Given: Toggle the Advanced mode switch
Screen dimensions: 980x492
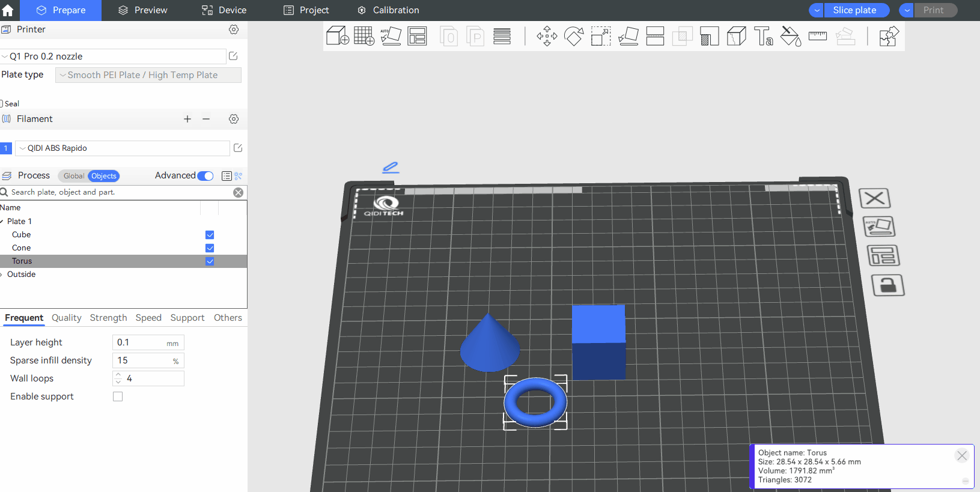Looking at the screenshot, I should click(205, 176).
